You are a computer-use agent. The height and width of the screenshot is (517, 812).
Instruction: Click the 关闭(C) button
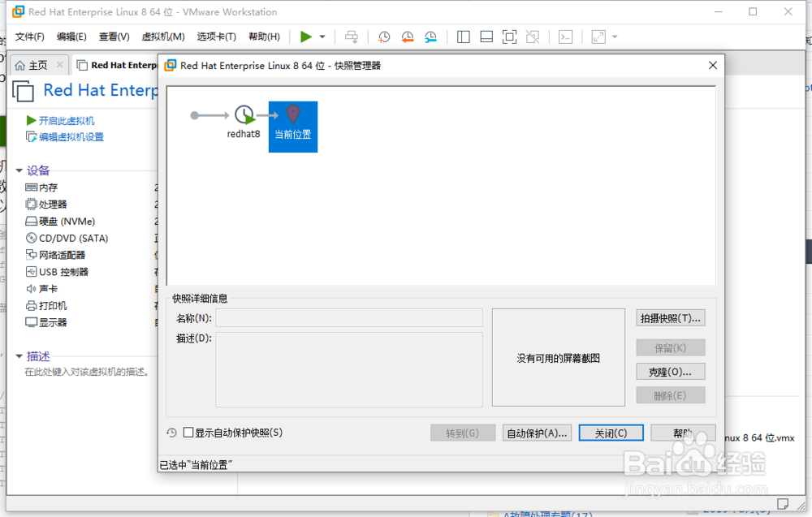point(611,433)
